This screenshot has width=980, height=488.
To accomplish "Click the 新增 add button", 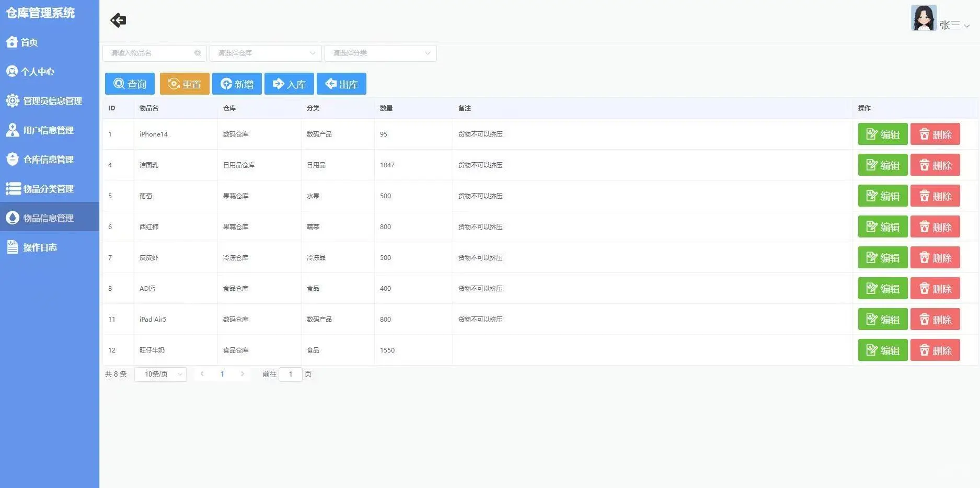I will (x=236, y=84).
